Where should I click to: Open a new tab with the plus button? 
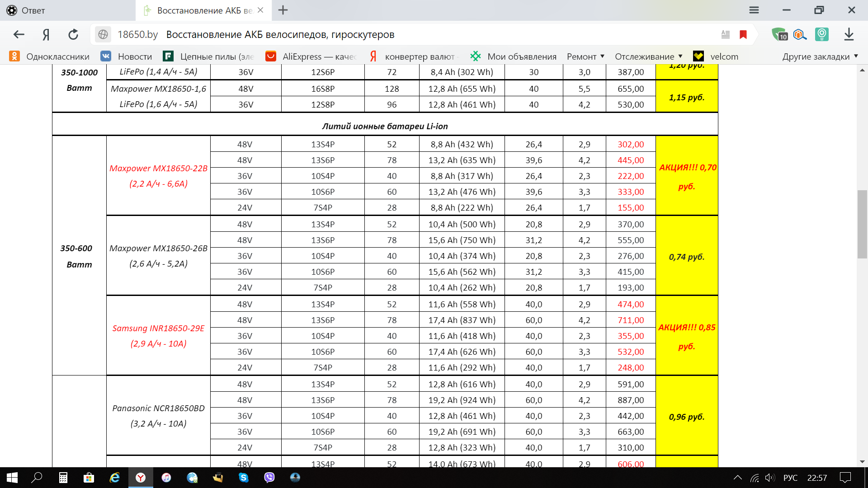pos(283,10)
